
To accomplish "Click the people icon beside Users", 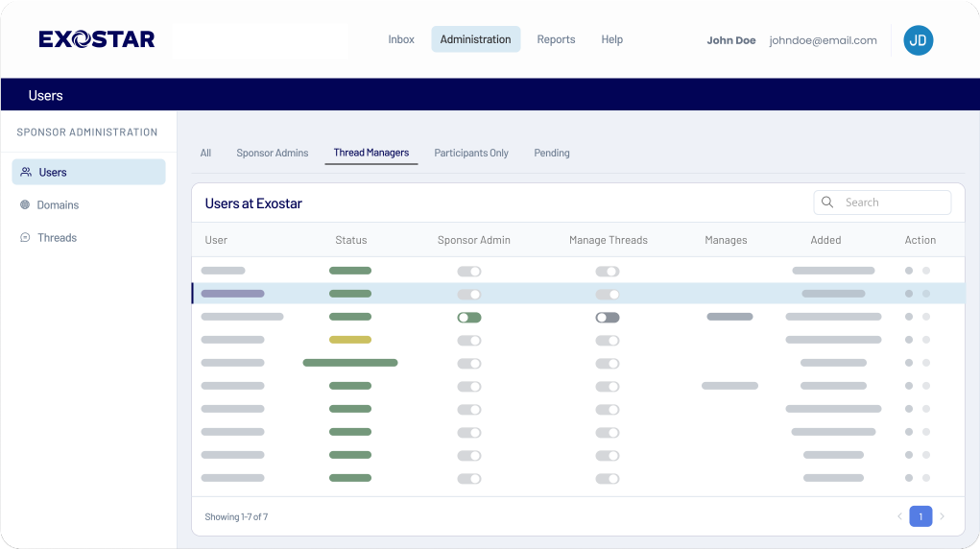I will pyautogui.click(x=26, y=172).
